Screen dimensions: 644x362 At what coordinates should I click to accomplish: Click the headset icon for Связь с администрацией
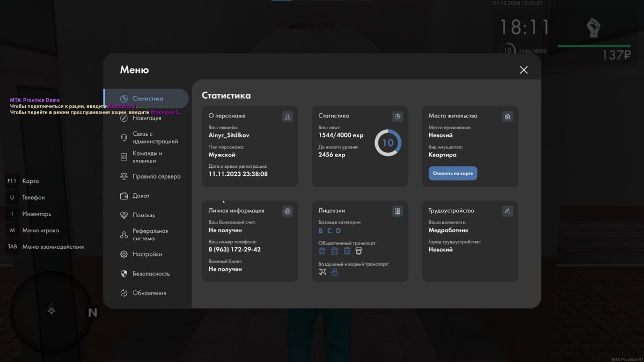pos(124,138)
